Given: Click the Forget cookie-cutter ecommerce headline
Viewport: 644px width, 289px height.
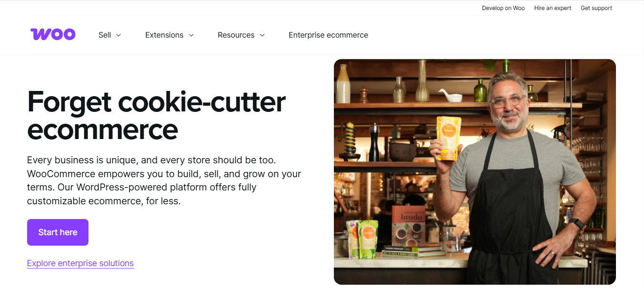Looking at the screenshot, I should pyautogui.click(x=156, y=115).
